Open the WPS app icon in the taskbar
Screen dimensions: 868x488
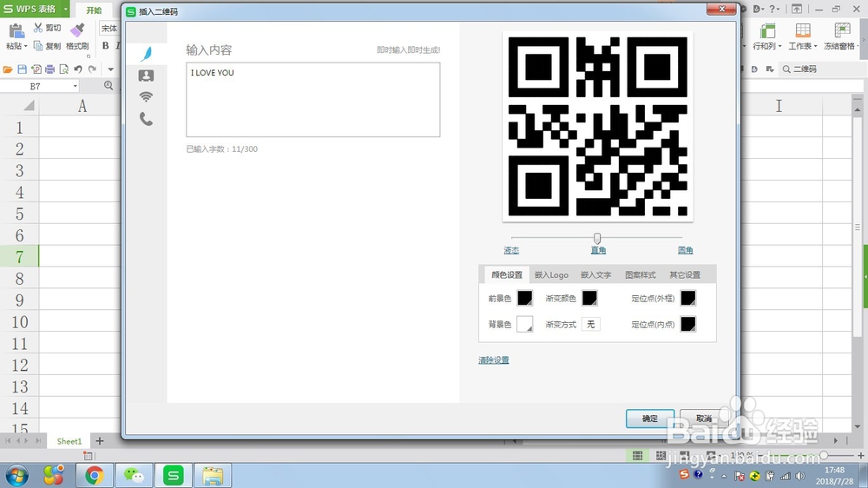[174, 475]
